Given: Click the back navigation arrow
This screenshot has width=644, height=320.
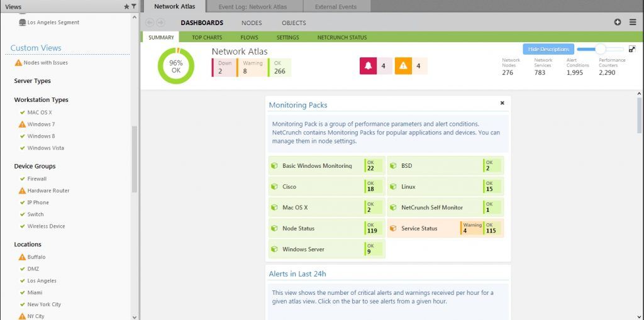Looking at the screenshot, I should click(x=150, y=23).
